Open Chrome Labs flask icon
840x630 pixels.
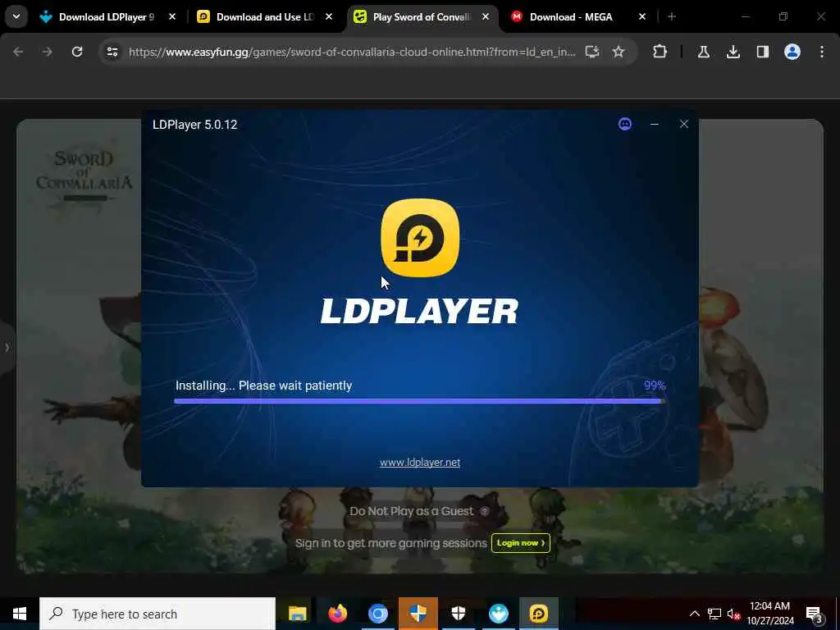(x=703, y=52)
